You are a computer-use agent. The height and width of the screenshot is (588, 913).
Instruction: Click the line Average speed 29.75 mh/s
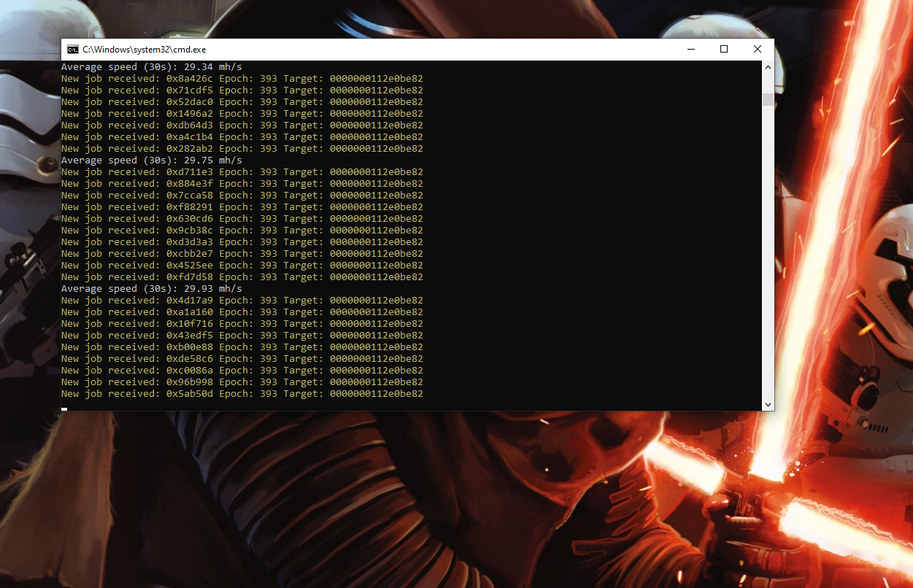coord(151,160)
